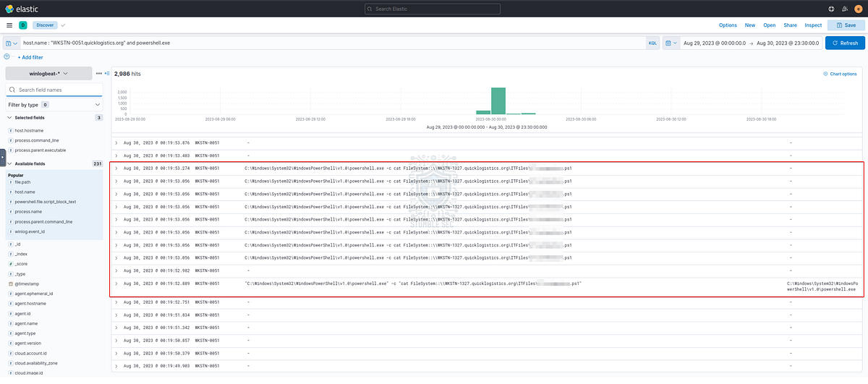Open saved query menu beside query bar
Screen dimensions: 868x384
(x=11, y=43)
